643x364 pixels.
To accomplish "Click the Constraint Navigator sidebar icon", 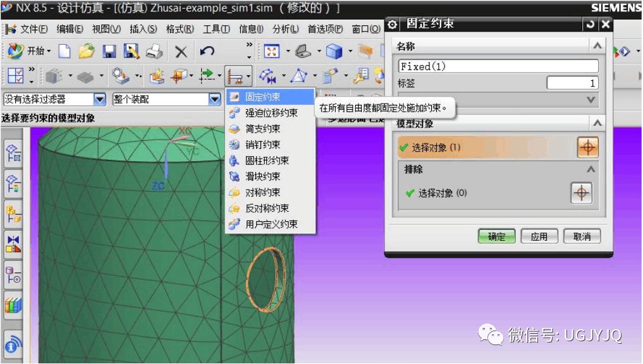I will 13,245.
